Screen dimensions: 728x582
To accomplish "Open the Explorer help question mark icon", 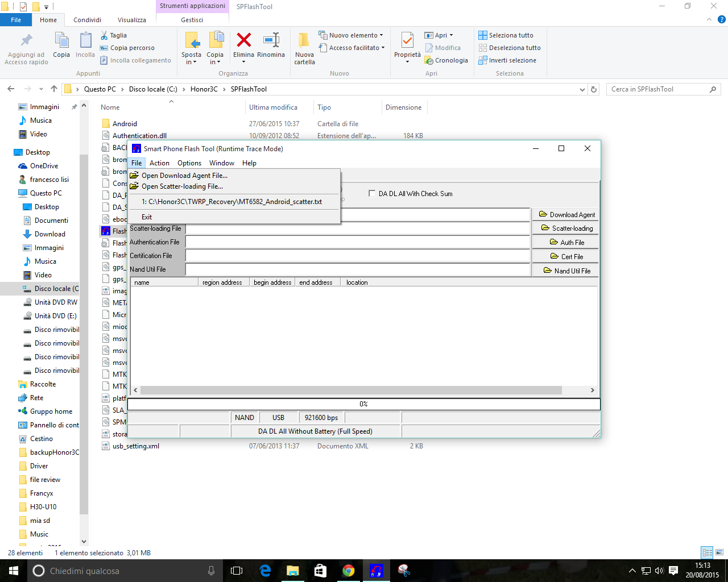I will point(722,20).
